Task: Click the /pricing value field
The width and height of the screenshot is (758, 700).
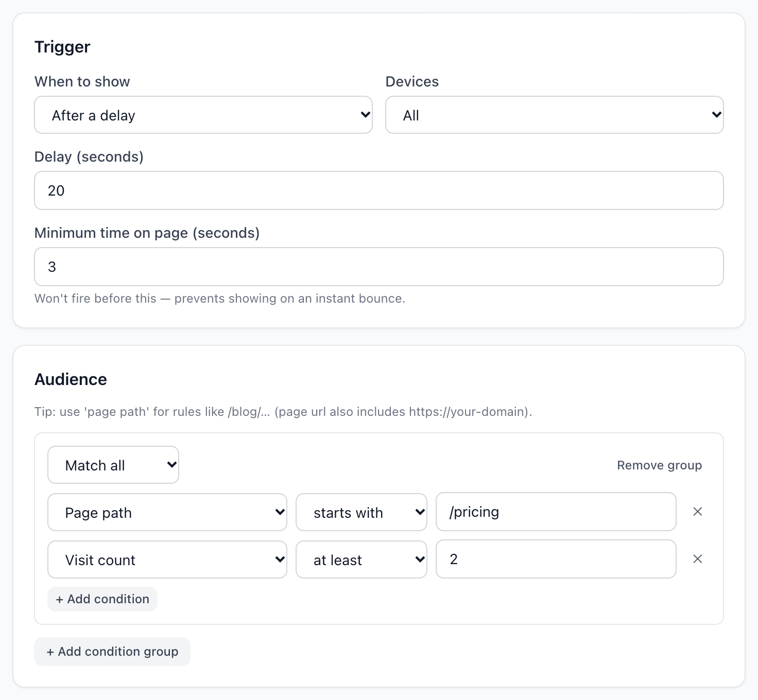Action: [x=556, y=512]
